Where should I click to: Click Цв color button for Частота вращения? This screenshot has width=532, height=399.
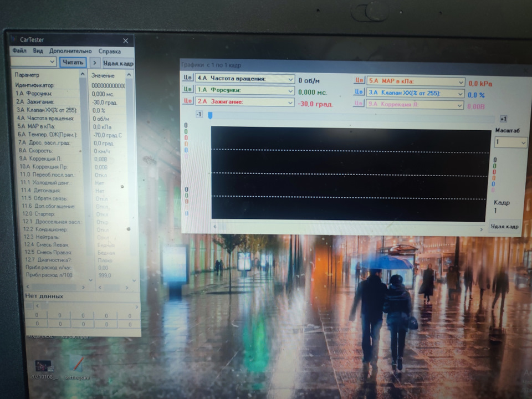pyautogui.click(x=188, y=78)
